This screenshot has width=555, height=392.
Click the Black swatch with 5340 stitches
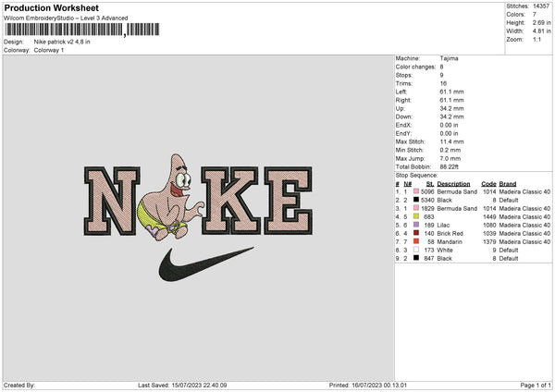pyautogui.click(x=416, y=200)
